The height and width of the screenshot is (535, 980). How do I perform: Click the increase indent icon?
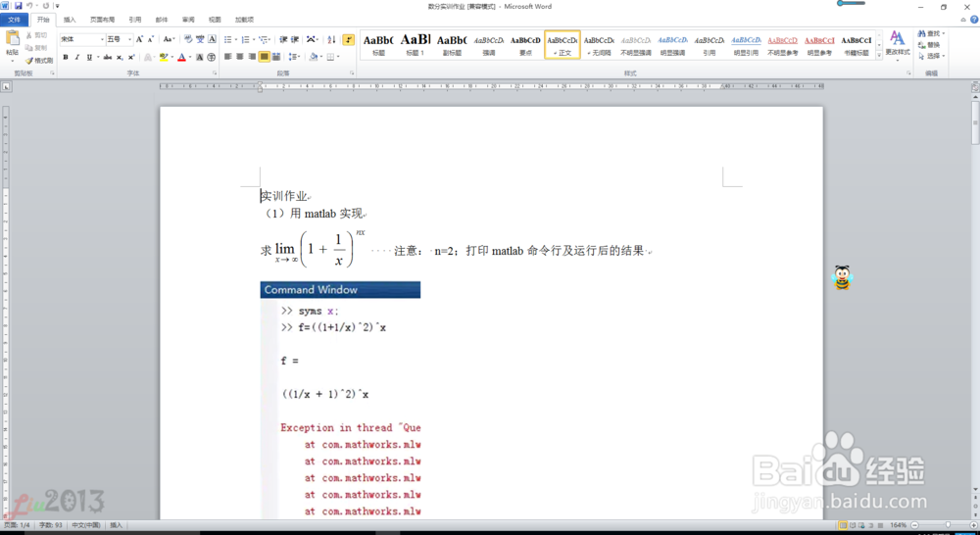pos(295,39)
